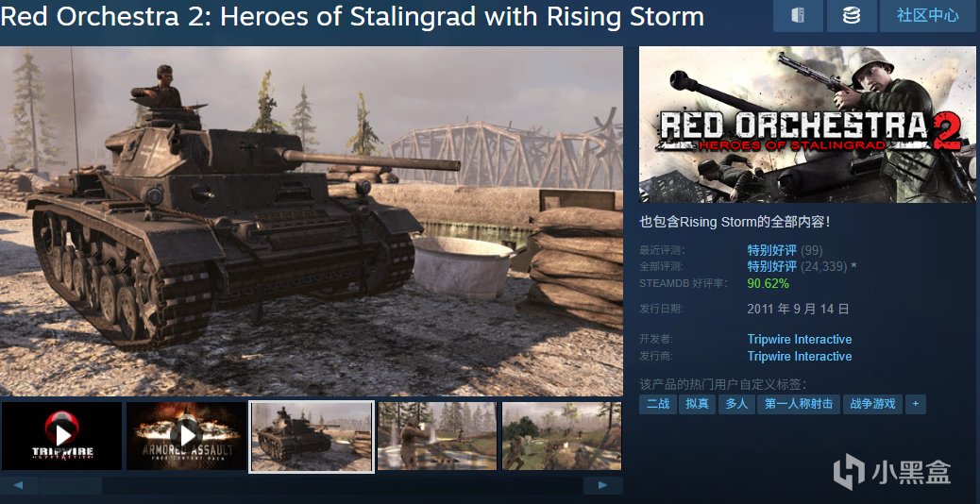Expand more tags with the plus button
Screen dimensions: 980x504
coord(916,404)
